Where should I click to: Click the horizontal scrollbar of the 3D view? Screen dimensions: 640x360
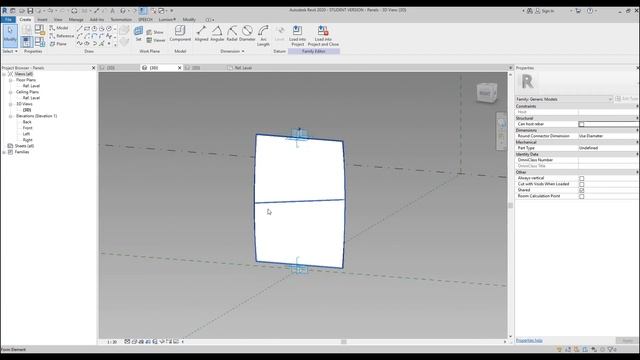344,342
